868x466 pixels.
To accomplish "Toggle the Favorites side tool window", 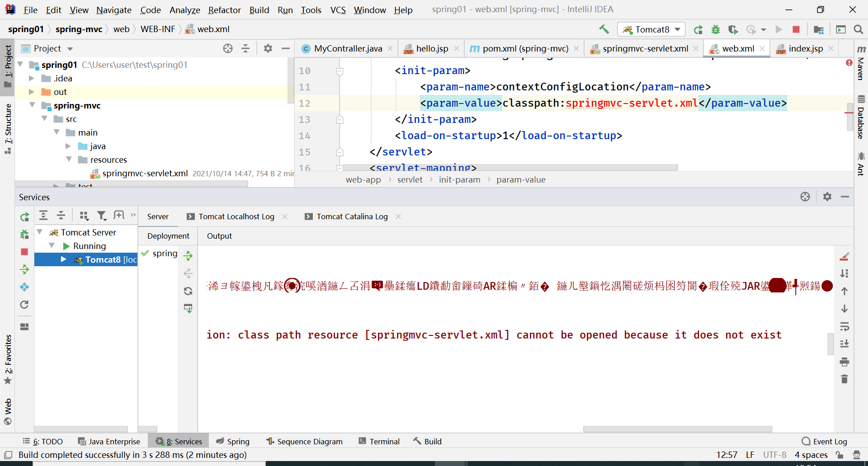I will (x=8, y=359).
